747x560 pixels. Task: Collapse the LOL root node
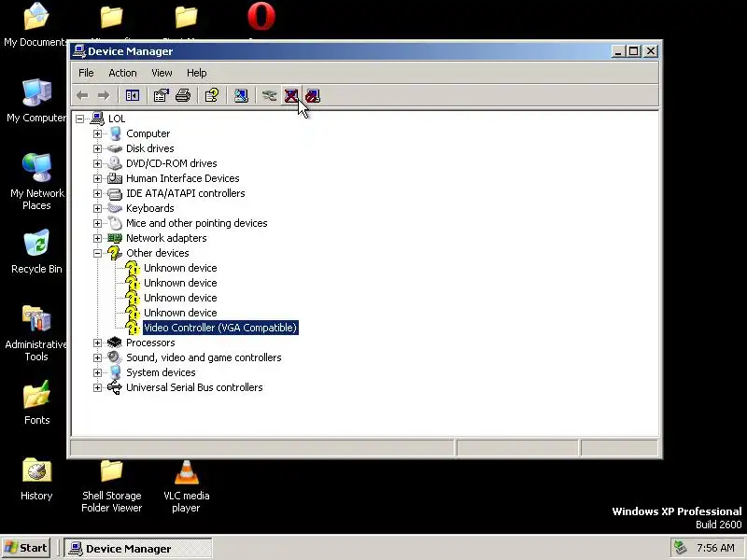79,119
